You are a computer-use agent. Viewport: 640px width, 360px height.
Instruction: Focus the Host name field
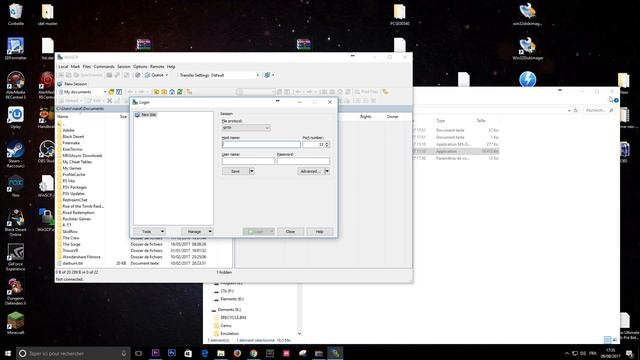261,144
